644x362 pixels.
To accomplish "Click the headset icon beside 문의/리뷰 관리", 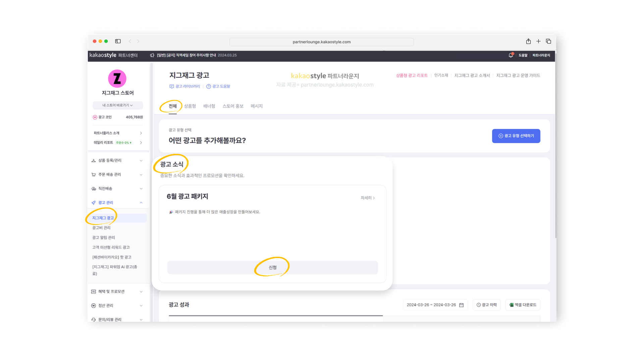I will 94,320.
